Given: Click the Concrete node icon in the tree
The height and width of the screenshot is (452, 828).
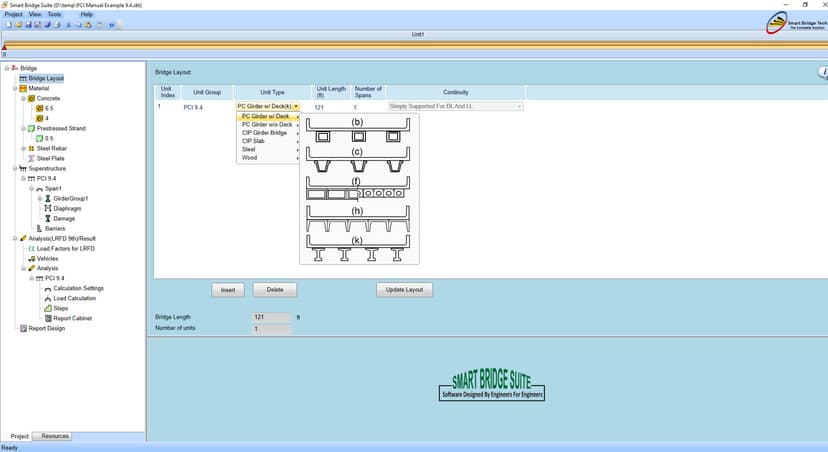Looking at the screenshot, I should pyautogui.click(x=31, y=98).
